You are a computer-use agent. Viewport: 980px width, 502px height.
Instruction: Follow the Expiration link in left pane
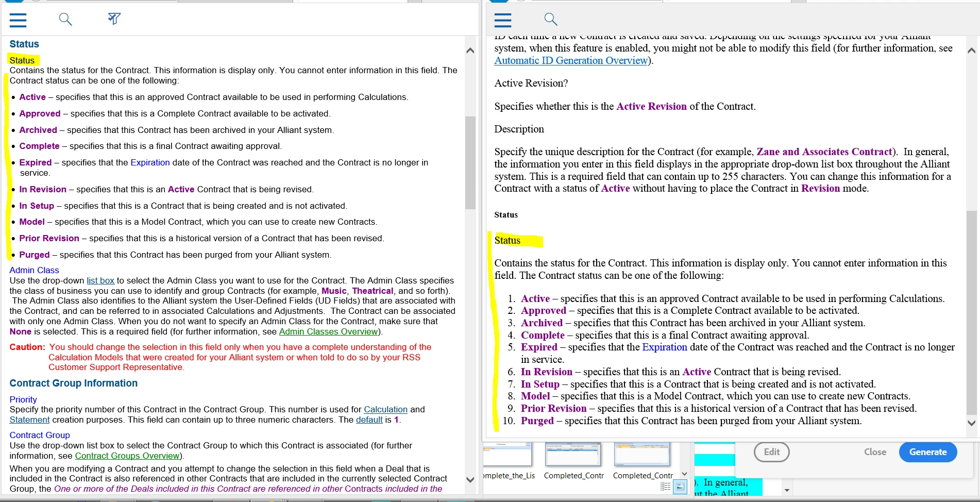coord(150,162)
